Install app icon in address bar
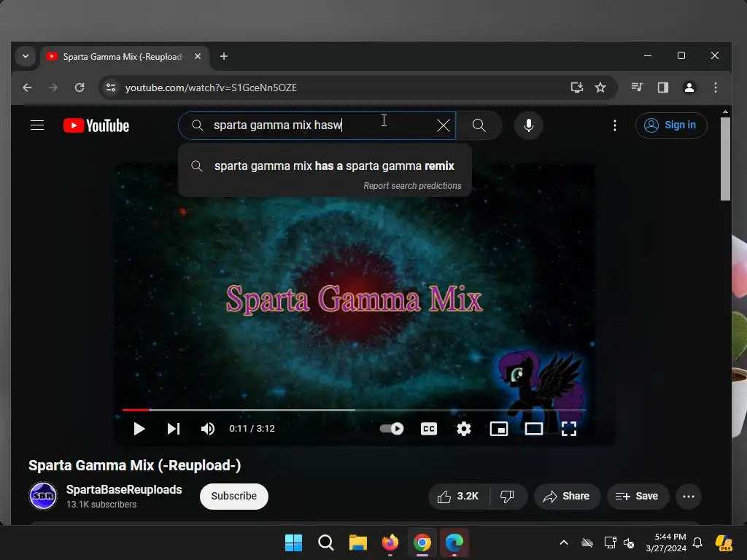747x560 pixels. click(576, 87)
